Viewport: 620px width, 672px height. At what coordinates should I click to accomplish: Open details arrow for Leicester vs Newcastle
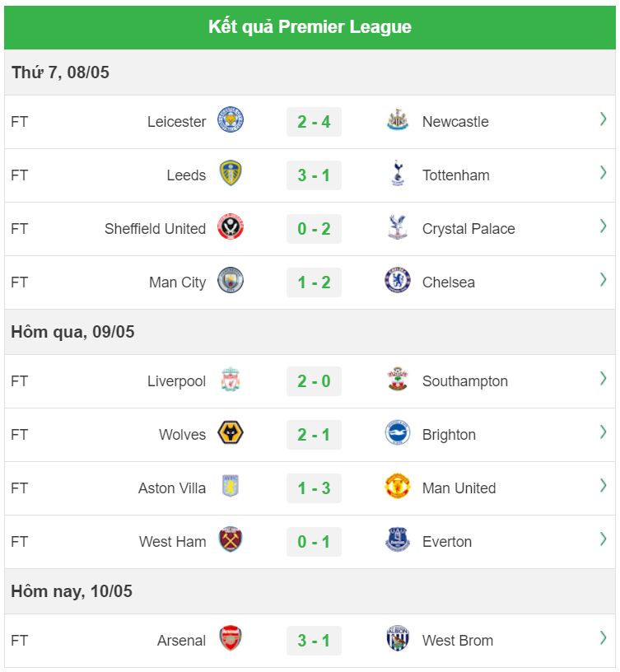point(604,119)
